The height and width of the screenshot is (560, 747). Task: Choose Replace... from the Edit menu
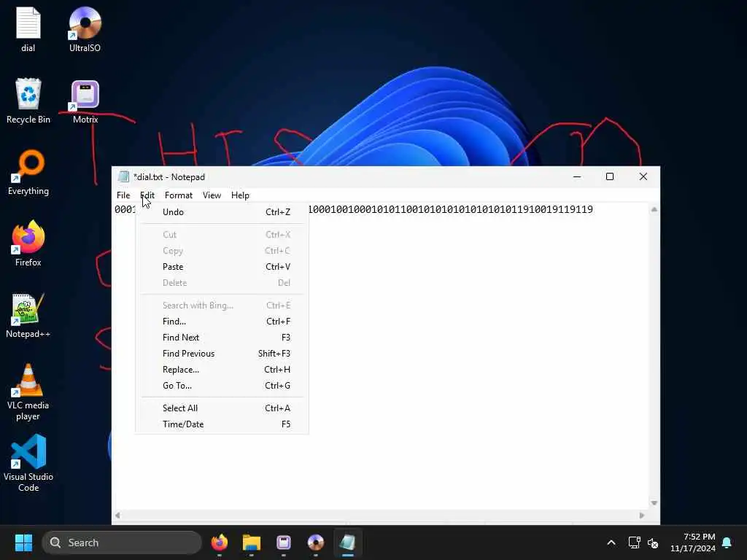(222, 370)
